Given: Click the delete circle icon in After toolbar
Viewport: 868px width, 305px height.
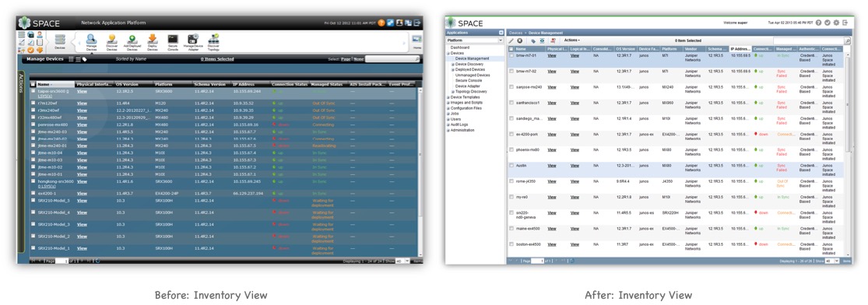Looking at the screenshot, I should [520, 40].
